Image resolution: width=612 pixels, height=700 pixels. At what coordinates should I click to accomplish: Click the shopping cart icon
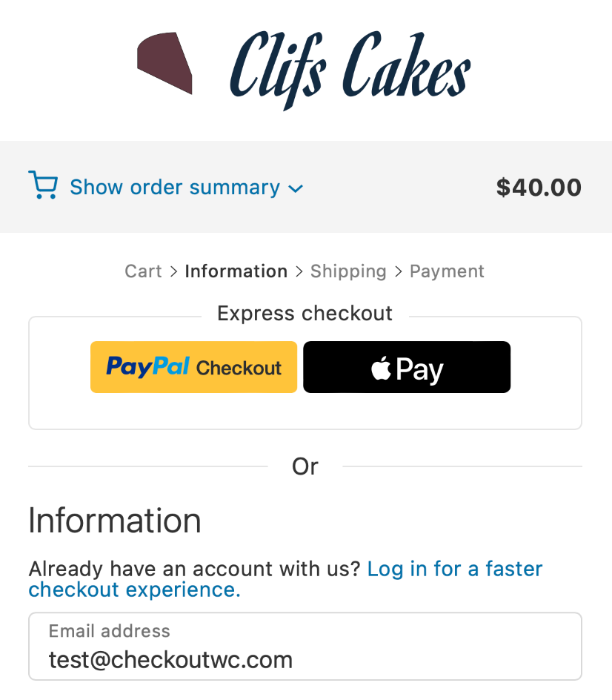[43, 185]
